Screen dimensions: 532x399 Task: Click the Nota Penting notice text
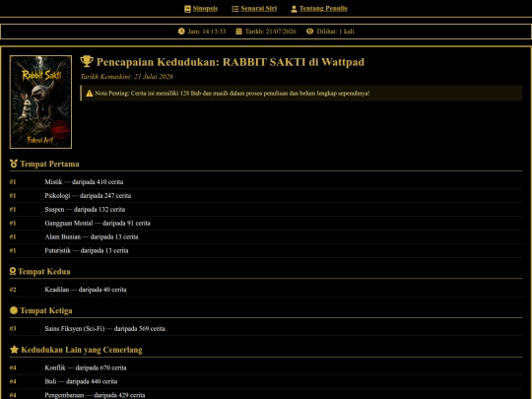(233, 93)
